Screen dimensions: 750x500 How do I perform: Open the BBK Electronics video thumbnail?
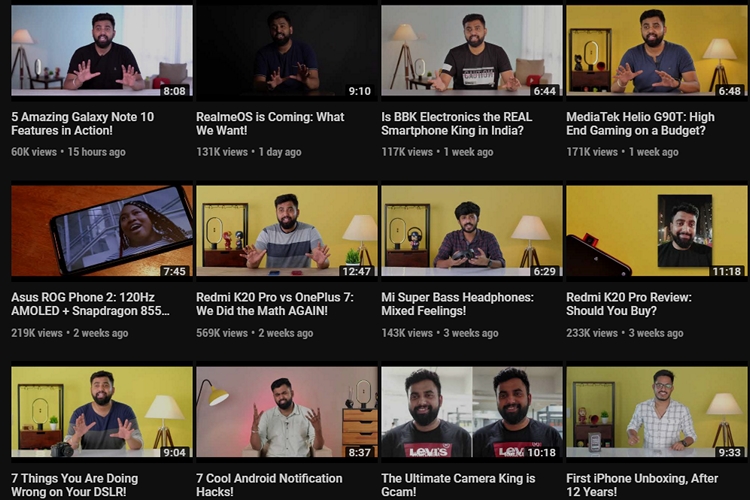[x=472, y=50]
